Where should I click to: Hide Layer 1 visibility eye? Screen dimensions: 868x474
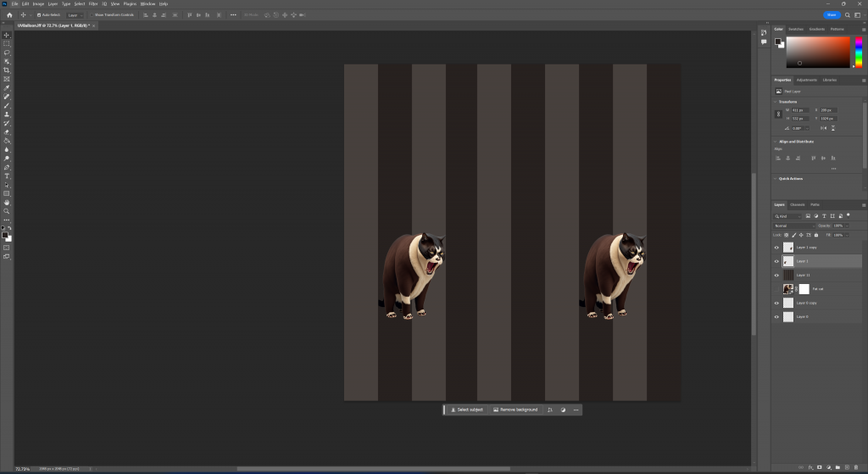776,261
